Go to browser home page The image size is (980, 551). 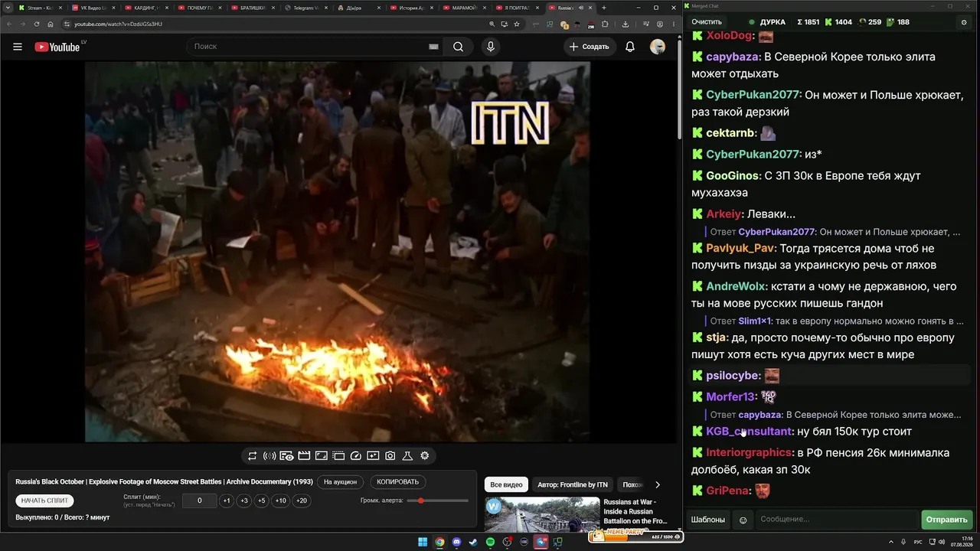[x=51, y=24]
